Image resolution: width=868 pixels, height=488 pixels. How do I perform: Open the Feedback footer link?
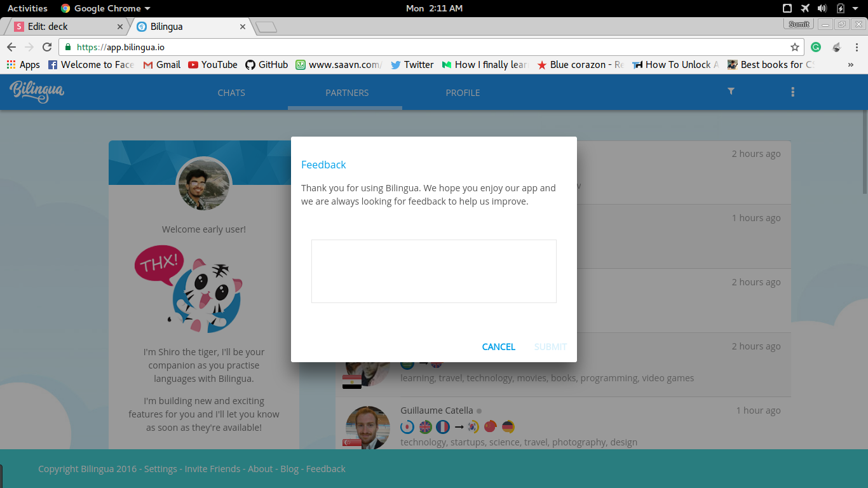tap(326, 469)
